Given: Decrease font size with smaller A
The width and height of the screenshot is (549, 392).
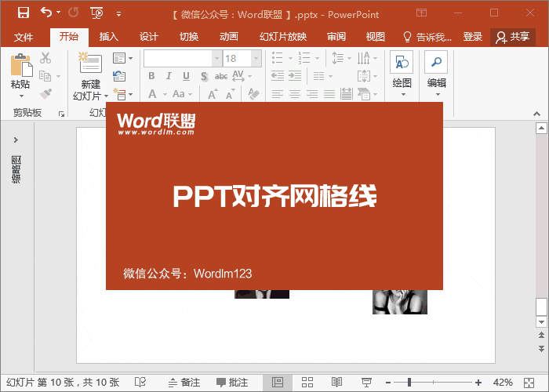Looking at the screenshot, I should tap(230, 94).
